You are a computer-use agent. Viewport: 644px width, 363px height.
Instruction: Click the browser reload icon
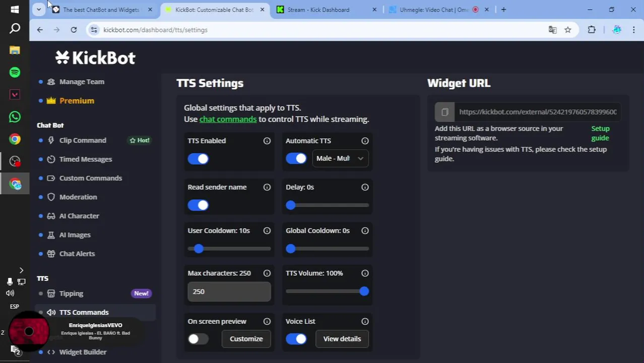(74, 30)
